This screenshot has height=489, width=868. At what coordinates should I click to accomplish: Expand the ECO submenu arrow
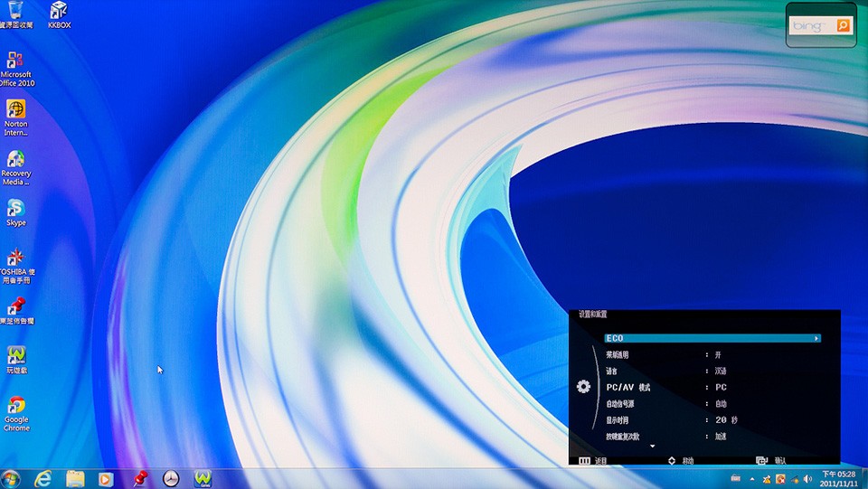tap(816, 338)
